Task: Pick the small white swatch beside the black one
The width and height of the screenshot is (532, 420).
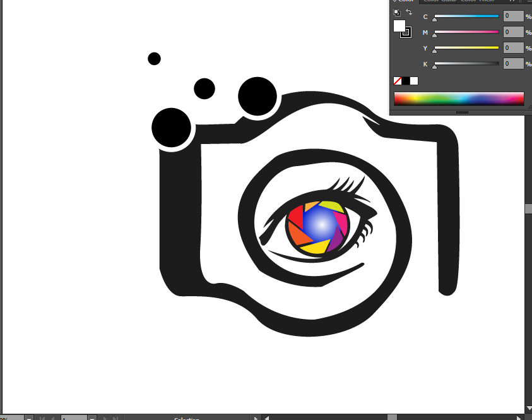Action: (x=414, y=81)
